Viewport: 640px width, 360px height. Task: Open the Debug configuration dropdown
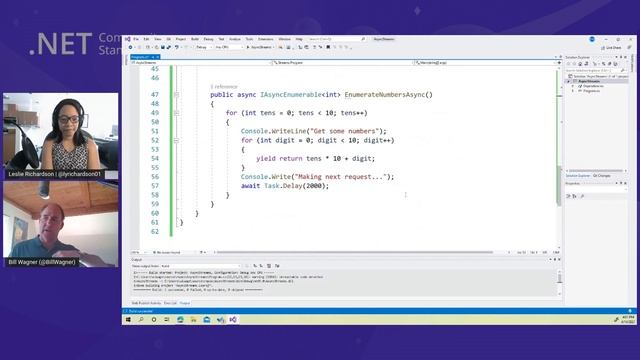[x=203, y=47]
